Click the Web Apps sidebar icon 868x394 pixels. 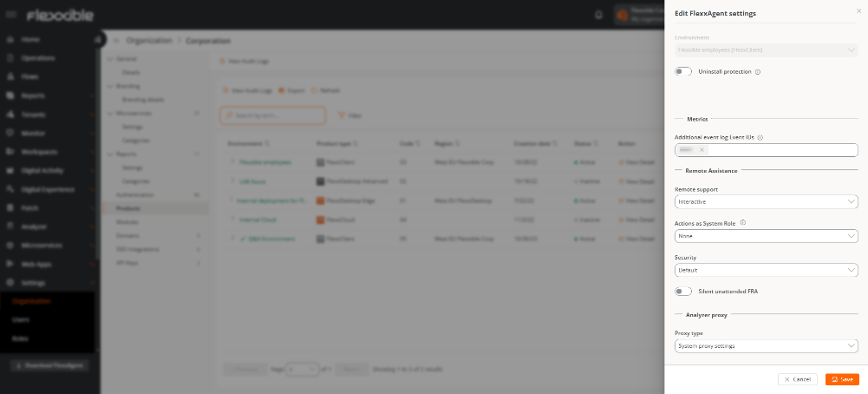[x=10, y=264]
